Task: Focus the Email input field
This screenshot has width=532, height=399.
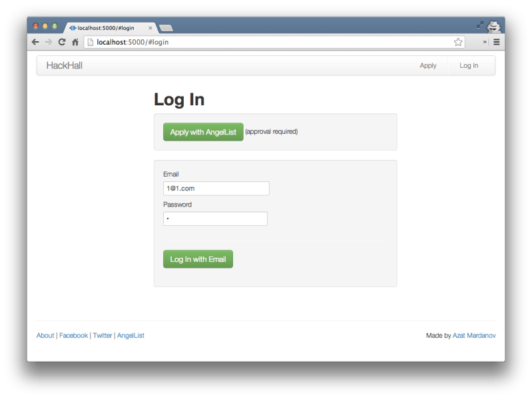Action: coord(216,189)
